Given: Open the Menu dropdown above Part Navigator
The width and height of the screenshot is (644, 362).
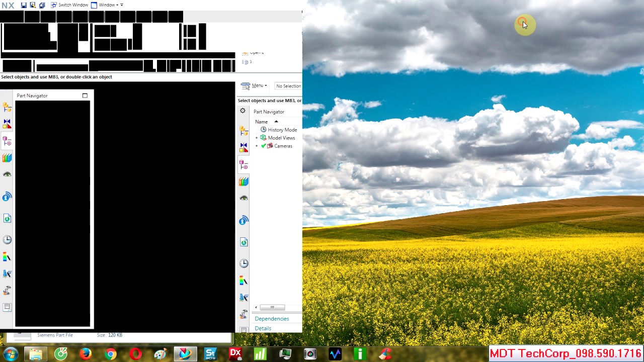Looking at the screenshot, I should pos(254,86).
